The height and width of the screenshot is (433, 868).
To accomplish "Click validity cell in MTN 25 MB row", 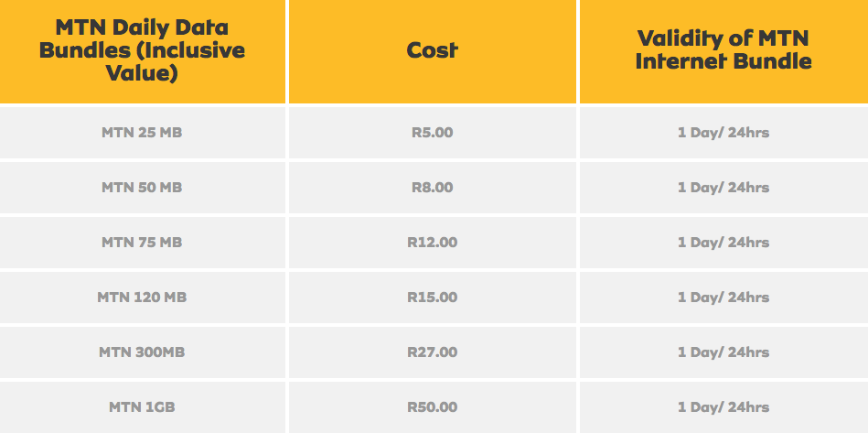I will (x=723, y=133).
